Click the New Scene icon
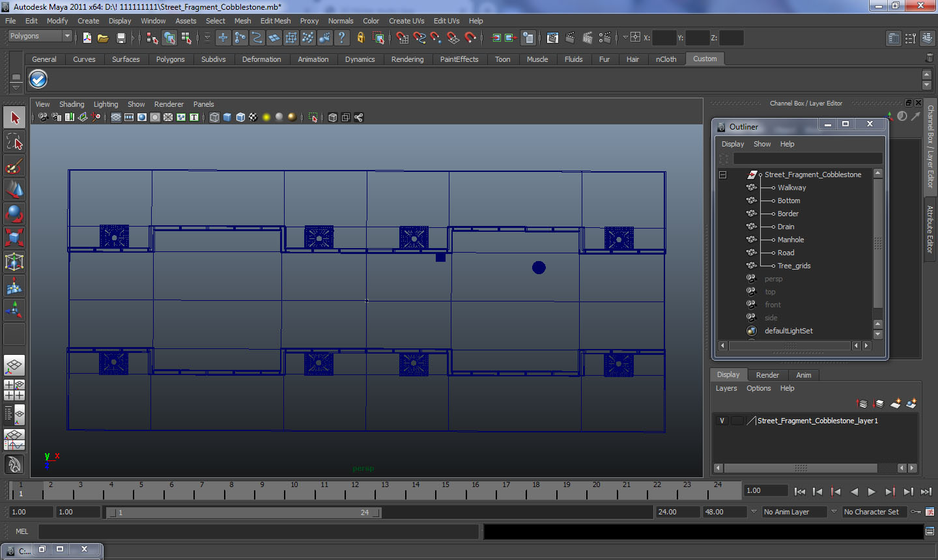This screenshot has width=938, height=560. pyautogui.click(x=87, y=38)
